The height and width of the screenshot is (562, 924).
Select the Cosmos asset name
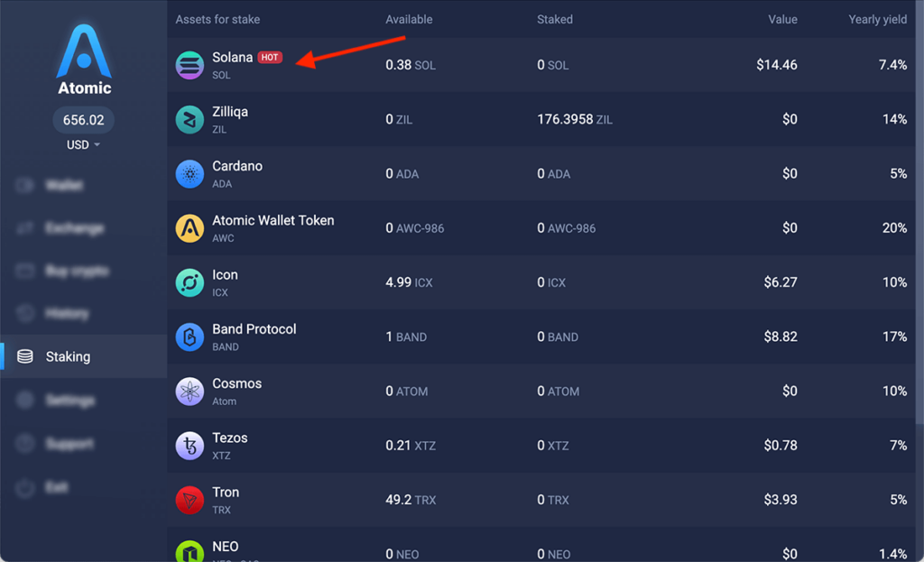point(236,383)
